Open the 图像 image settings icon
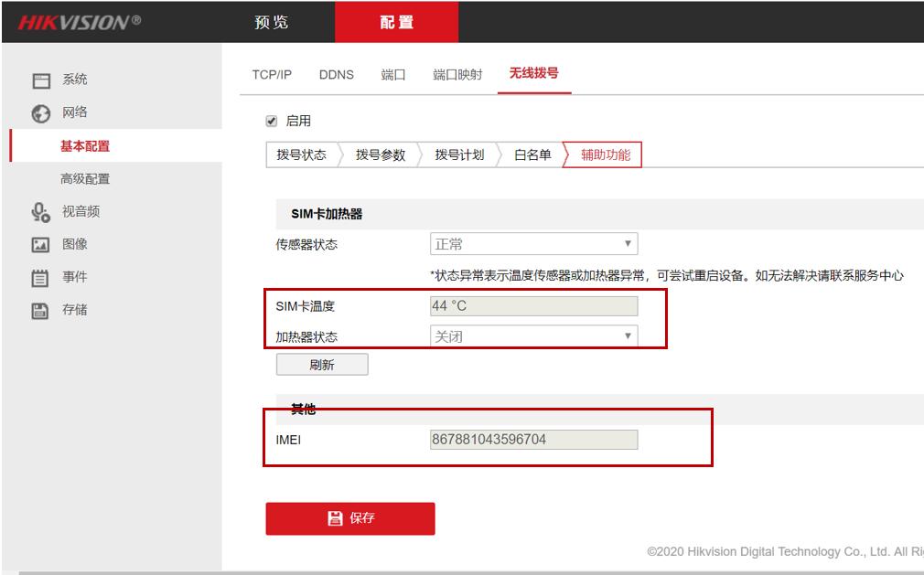 38,244
